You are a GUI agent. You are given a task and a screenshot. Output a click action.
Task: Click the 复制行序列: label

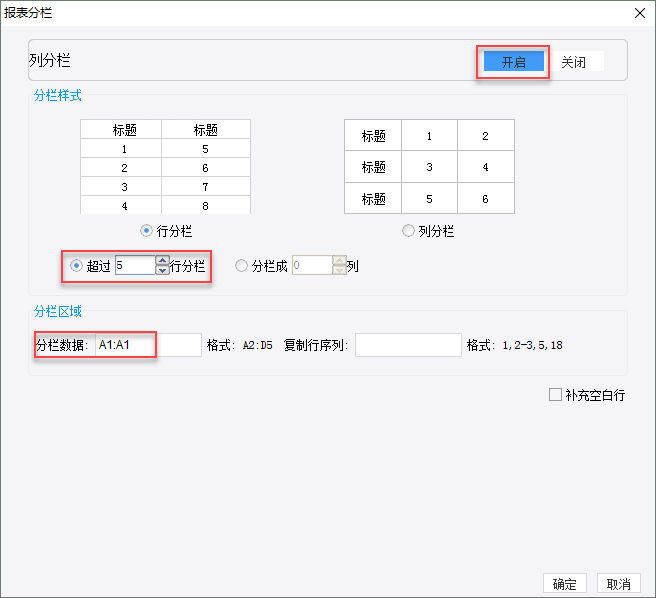point(316,345)
